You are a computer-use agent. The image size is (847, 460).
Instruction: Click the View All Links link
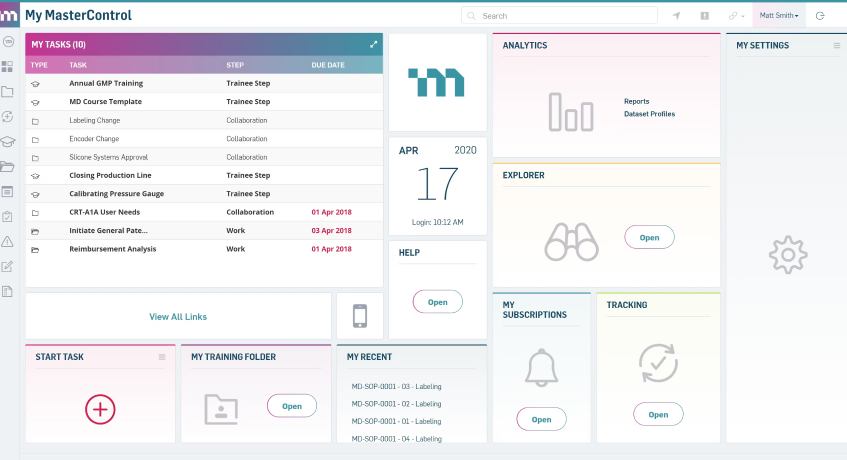pyautogui.click(x=178, y=316)
